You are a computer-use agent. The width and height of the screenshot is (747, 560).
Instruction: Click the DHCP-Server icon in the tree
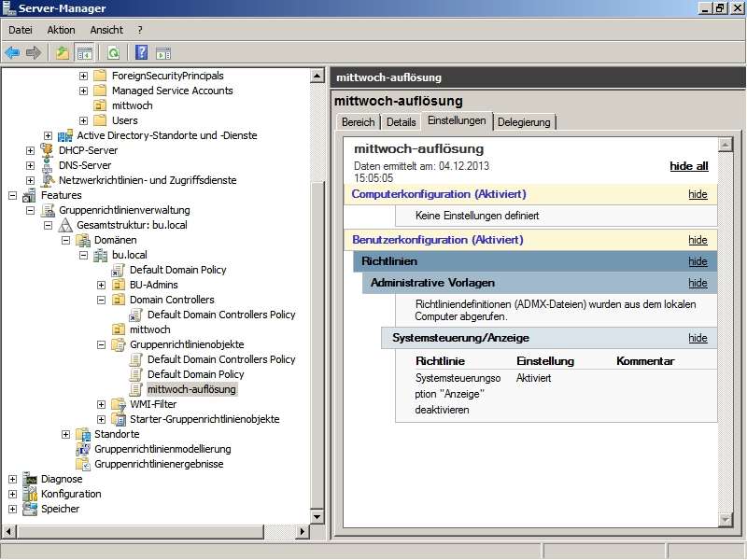tap(48, 150)
